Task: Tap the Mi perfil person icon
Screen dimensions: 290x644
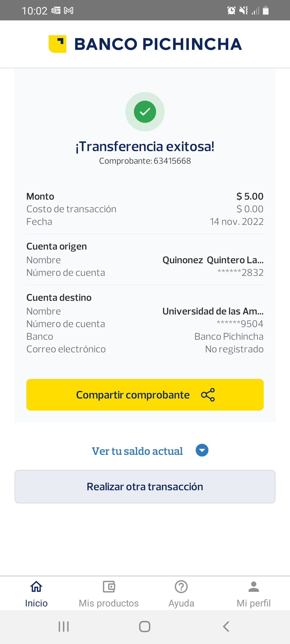Action: point(254,587)
